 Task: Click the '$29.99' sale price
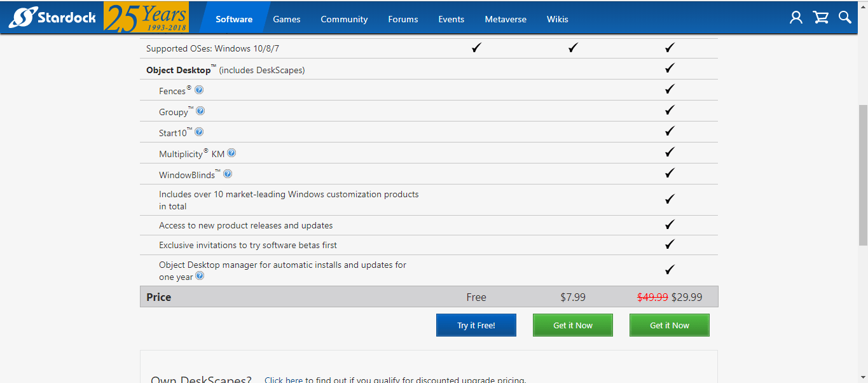687,297
